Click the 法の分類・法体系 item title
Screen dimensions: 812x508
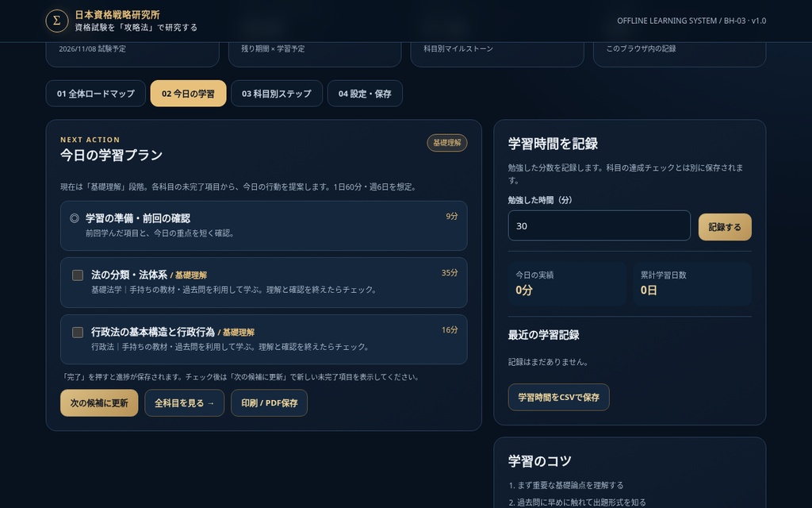129,275
